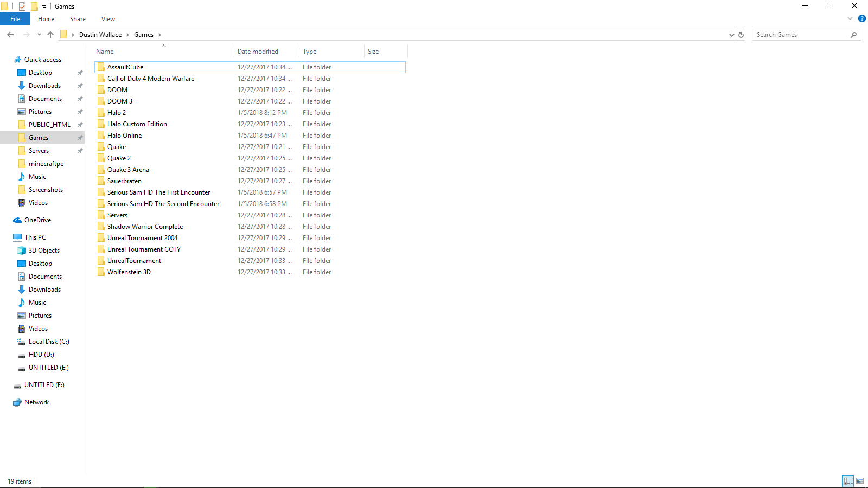Open the HDD (D:) drive
This screenshot has height=488, width=868.
41,355
